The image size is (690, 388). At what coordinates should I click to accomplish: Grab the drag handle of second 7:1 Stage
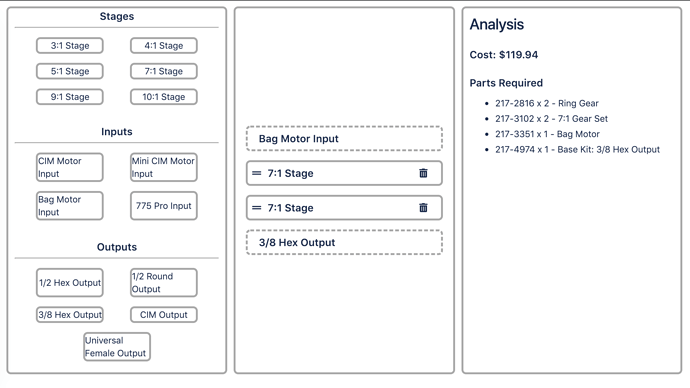257,208
